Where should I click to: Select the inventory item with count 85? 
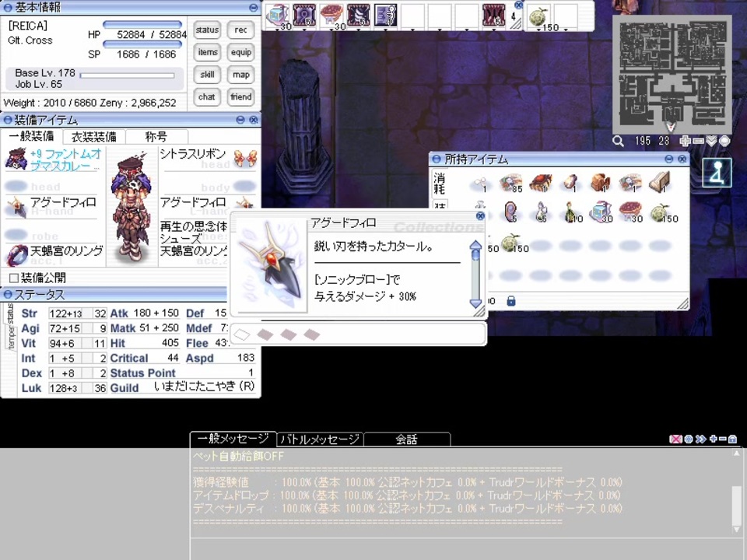point(510,183)
